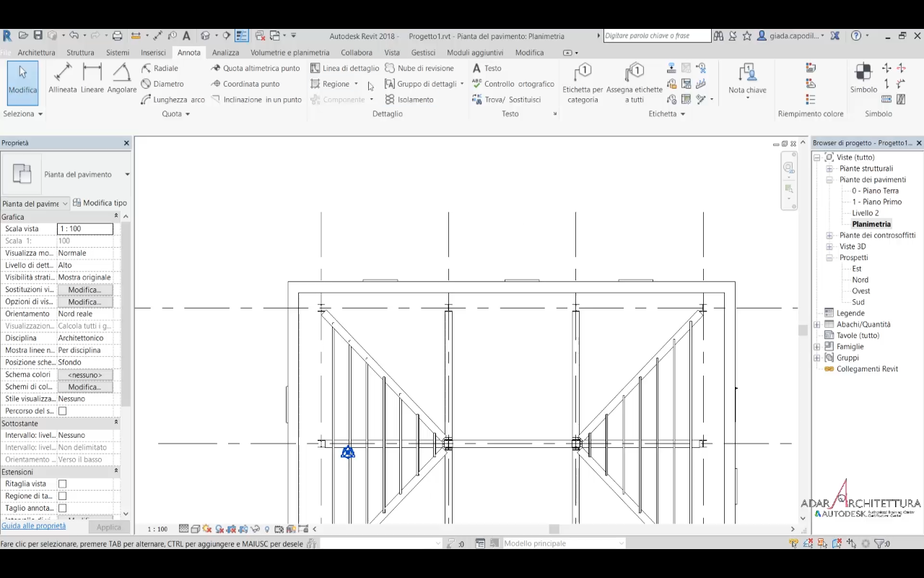Enable the Ritaglia vista checkbox
924x578 pixels.
[x=62, y=484]
